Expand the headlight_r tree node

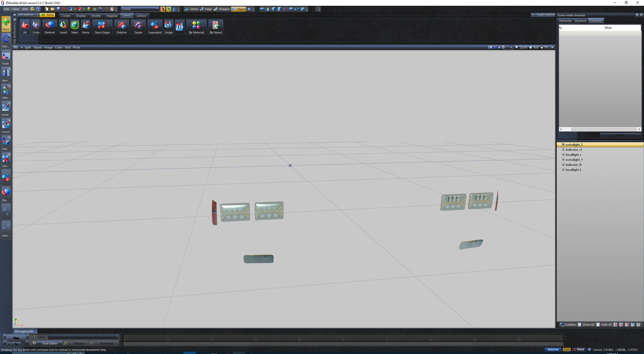click(x=563, y=155)
